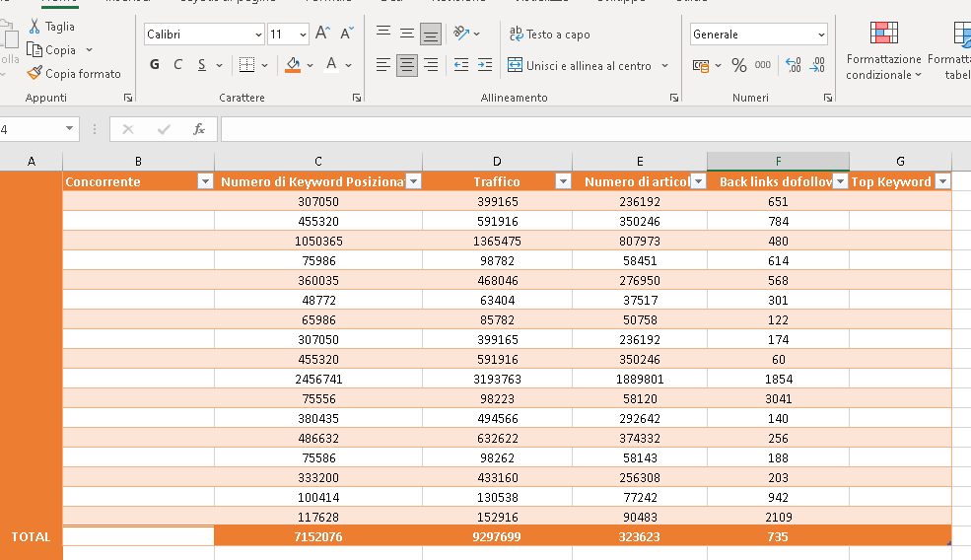
Task: Open orientation dropdown arrow
Action: coord(477,34)
